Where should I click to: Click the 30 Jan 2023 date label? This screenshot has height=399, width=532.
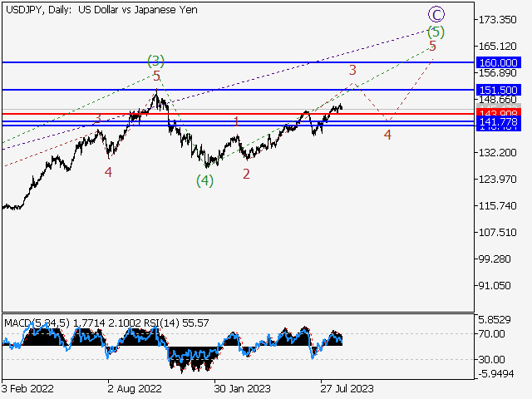(242, 388)
